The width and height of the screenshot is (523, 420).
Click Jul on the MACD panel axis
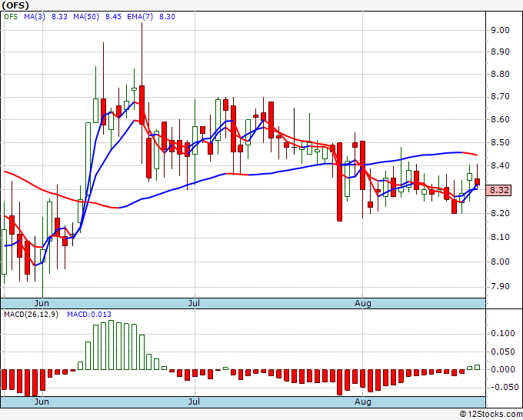click(x=194, y=402)
